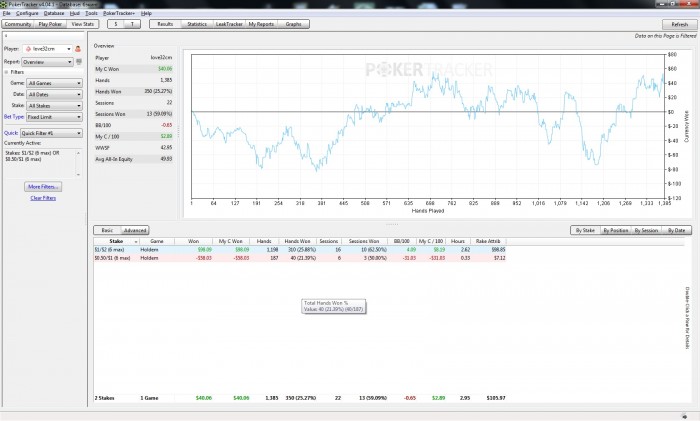Open the File menu
The image size is (700, 421).
pyautogui.click(x=6, y=13)
